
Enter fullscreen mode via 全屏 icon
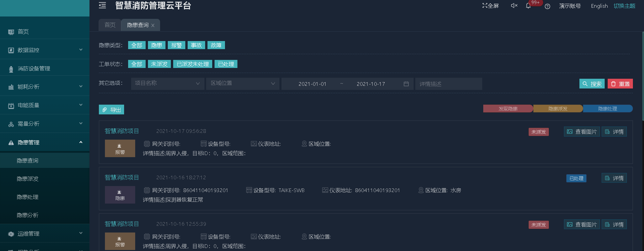coord(490,6)
